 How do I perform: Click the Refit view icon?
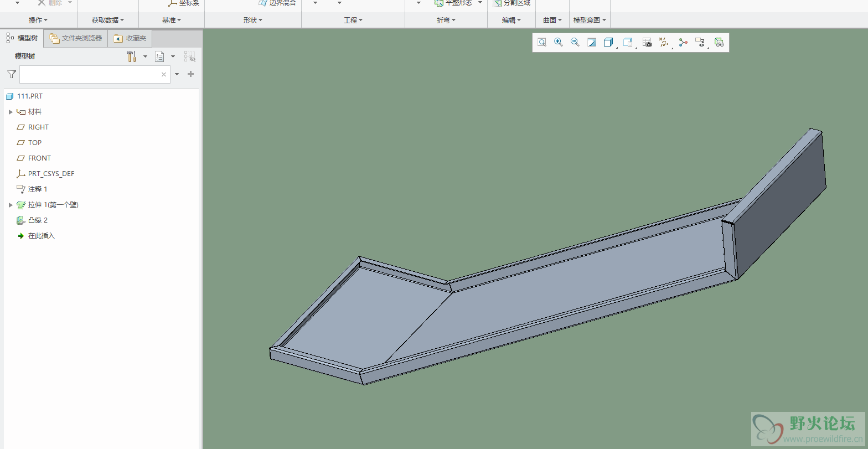point(542,43)
